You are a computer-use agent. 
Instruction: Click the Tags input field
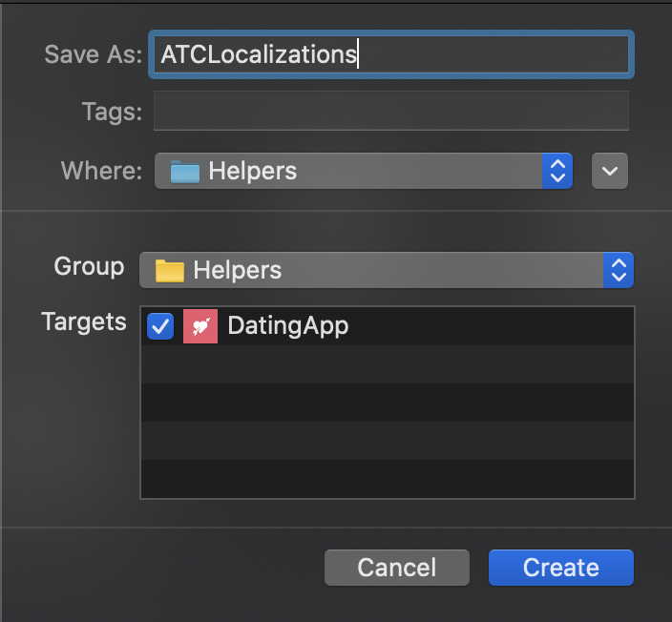coord(390,111)
